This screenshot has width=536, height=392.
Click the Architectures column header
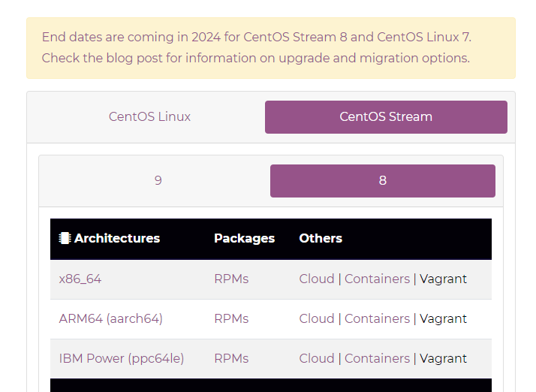coord(117,238)
